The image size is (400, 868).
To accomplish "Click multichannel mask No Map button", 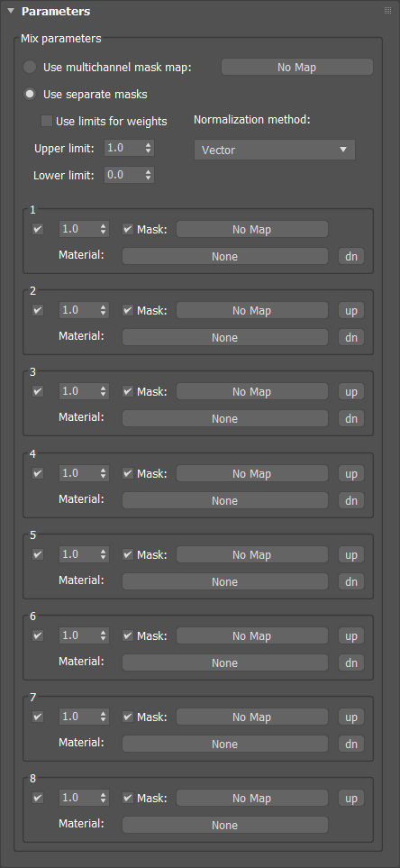I will click(x=297, y=68).
